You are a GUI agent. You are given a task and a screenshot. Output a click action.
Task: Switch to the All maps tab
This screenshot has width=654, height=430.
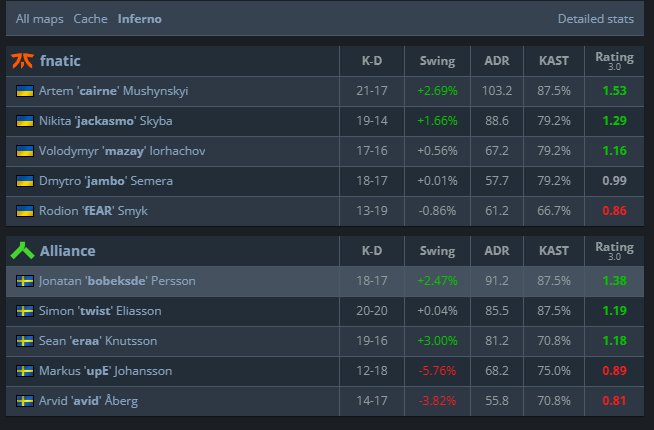click(x=40, y=19)
